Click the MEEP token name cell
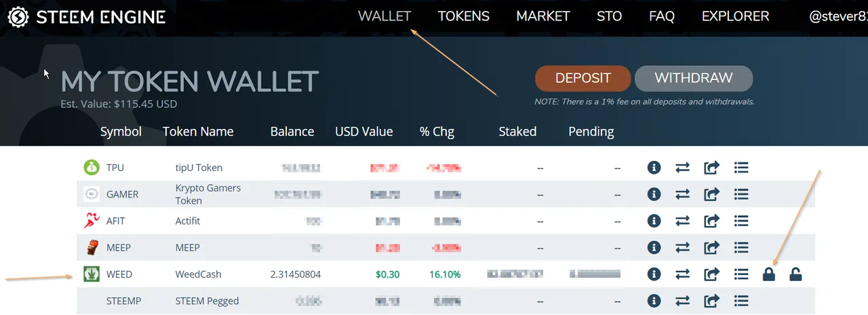 click(x=188, y=247)
